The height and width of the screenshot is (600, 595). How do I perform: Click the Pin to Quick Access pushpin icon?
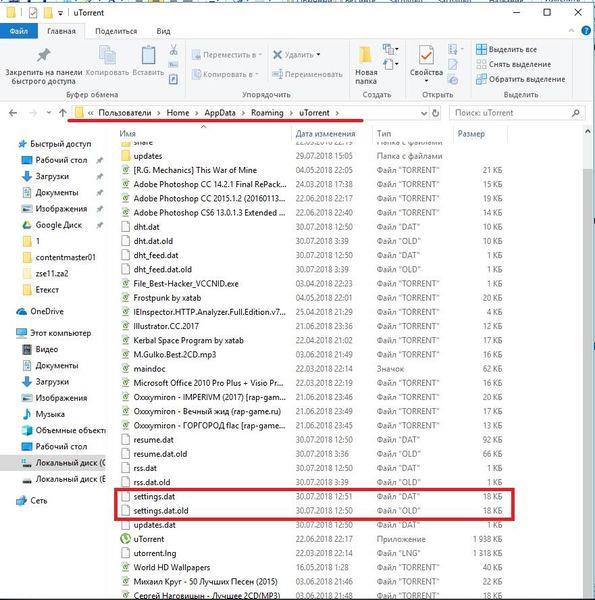[x=43, y=55]
